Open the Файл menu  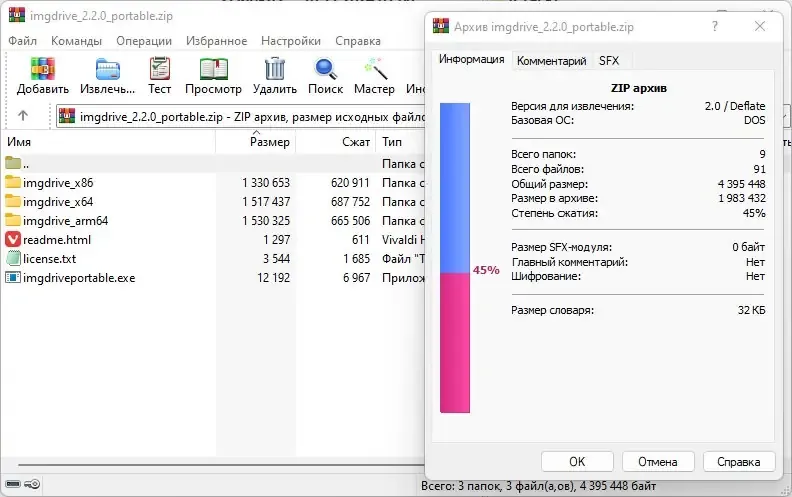click(22, 41)
